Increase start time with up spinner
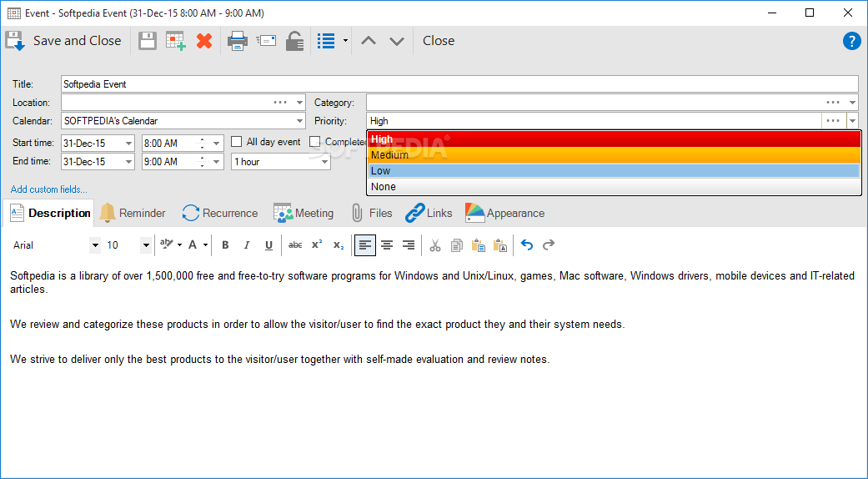868x479 pixels. coord(202,139)
